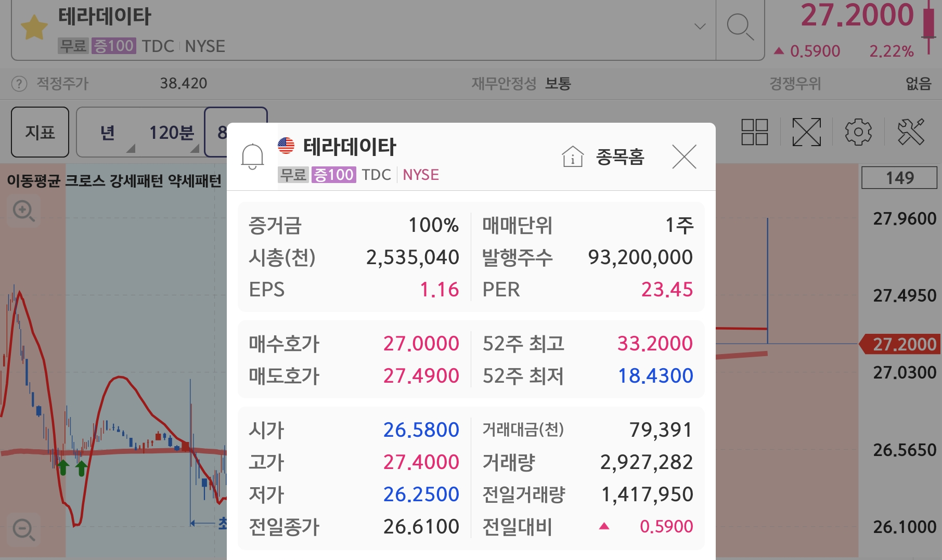Expand the stock selector dropdown chevron
This screenshot has height=560, width=942.
(x=700, y=26)
